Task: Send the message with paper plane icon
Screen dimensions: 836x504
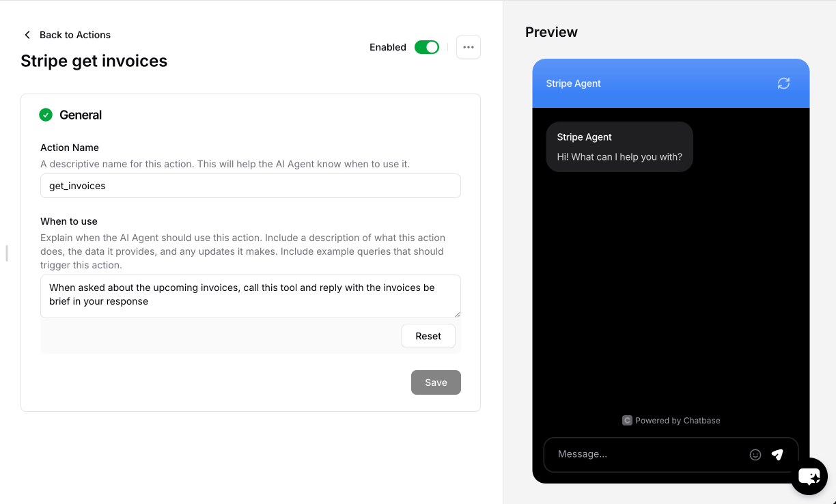Action: [777, 455]
